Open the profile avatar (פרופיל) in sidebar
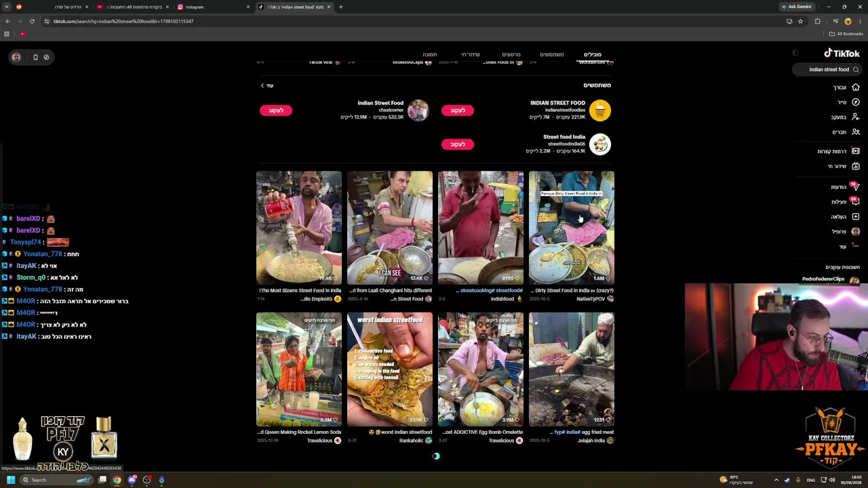Screen dimensions: 868x488 [856, 232]
